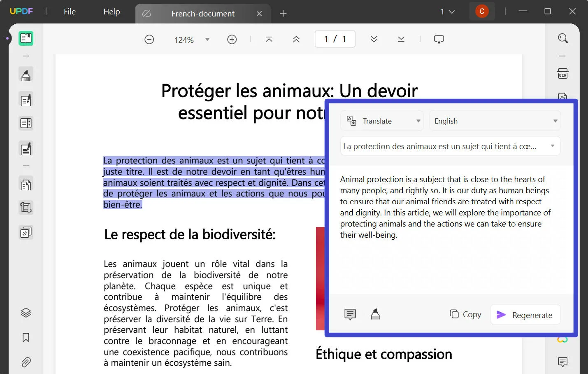Zoom in on the document
This screenshot has width=588, height=374.
232,39
